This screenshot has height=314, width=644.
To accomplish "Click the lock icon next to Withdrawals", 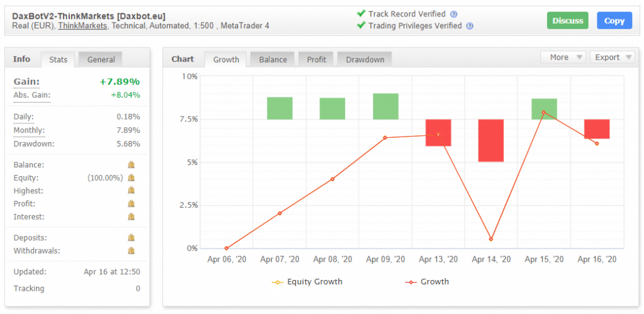I will tap(131, 250).
